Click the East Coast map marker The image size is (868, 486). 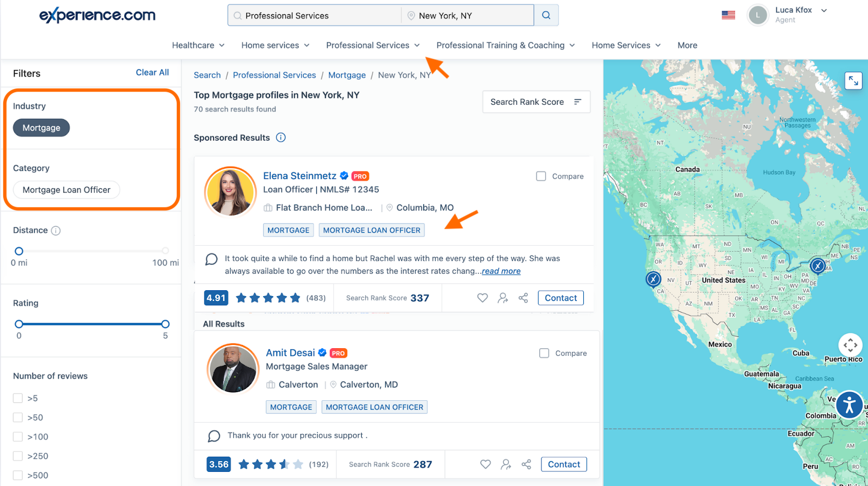pos(818,266)
